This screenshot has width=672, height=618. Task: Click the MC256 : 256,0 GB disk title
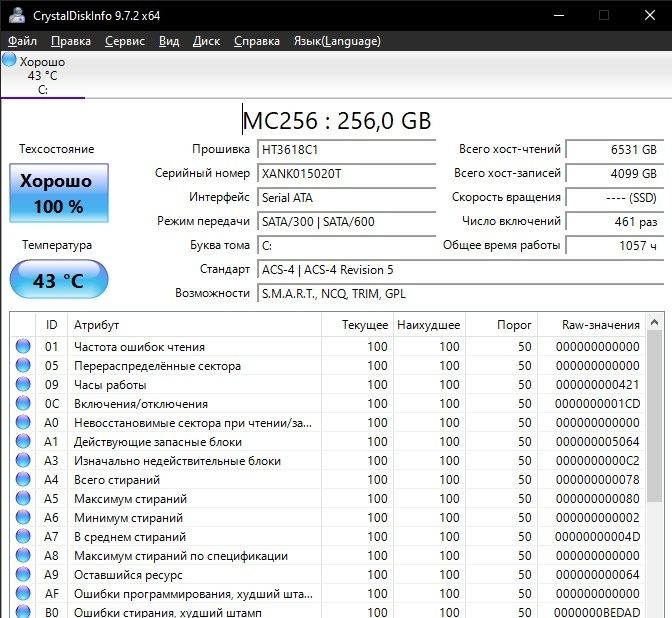336,120
